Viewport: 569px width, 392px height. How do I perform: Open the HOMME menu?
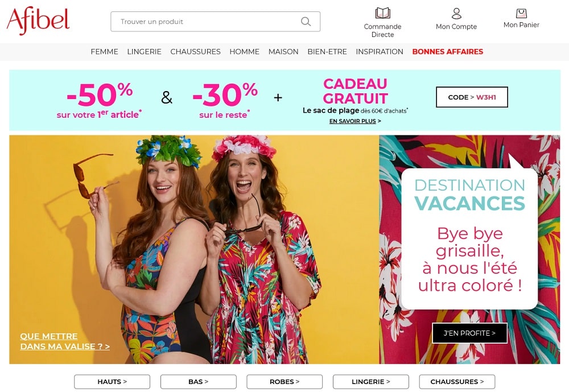[244, 52]
